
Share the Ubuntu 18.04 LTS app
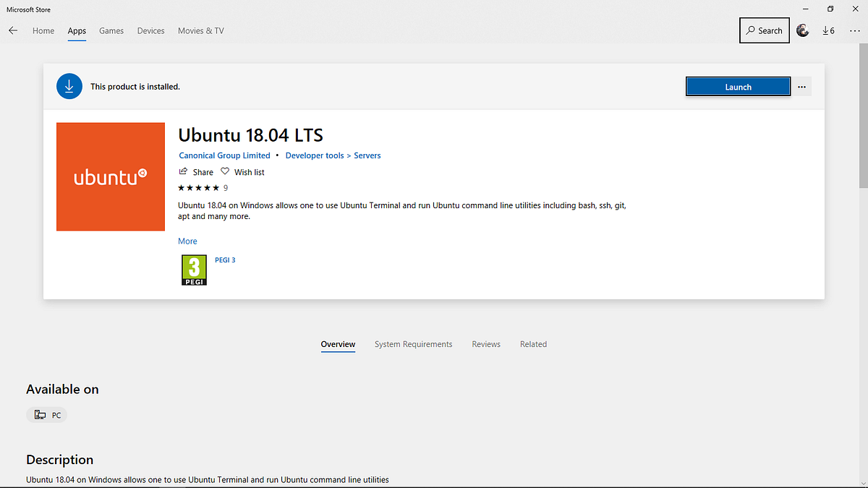(196, 171)
